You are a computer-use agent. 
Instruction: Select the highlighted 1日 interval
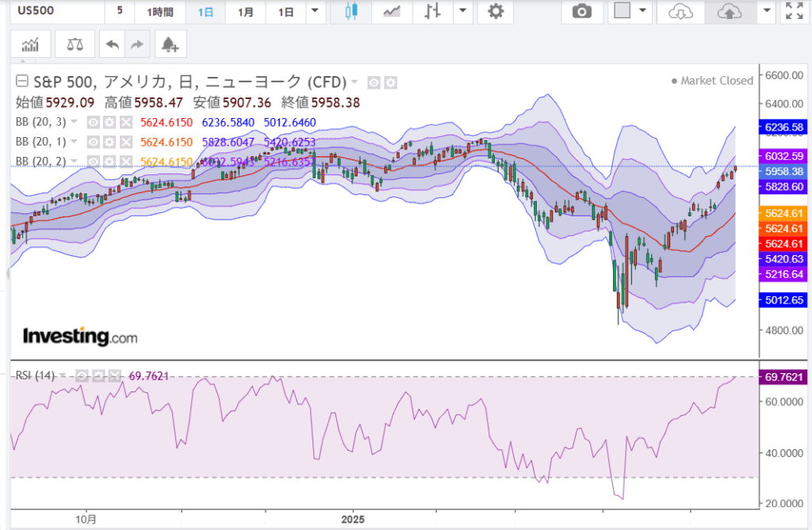click(x=205, y=11)
